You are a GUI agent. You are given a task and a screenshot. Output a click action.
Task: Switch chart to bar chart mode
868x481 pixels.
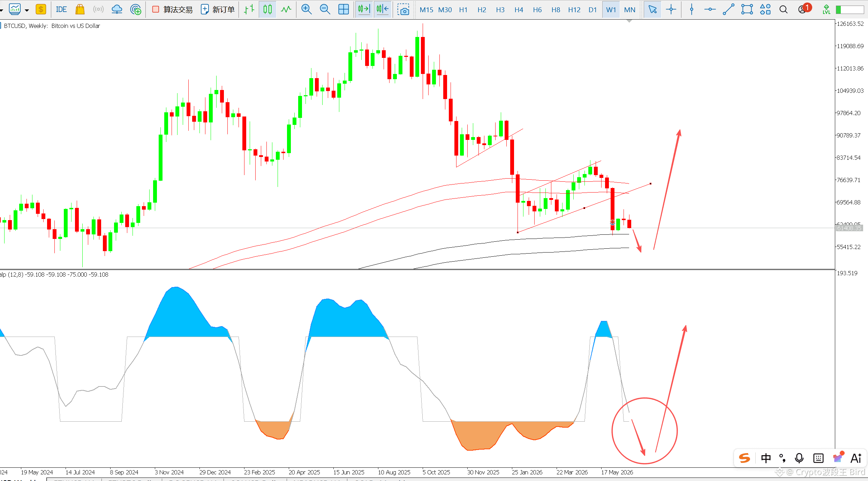(x=249, y=9)
